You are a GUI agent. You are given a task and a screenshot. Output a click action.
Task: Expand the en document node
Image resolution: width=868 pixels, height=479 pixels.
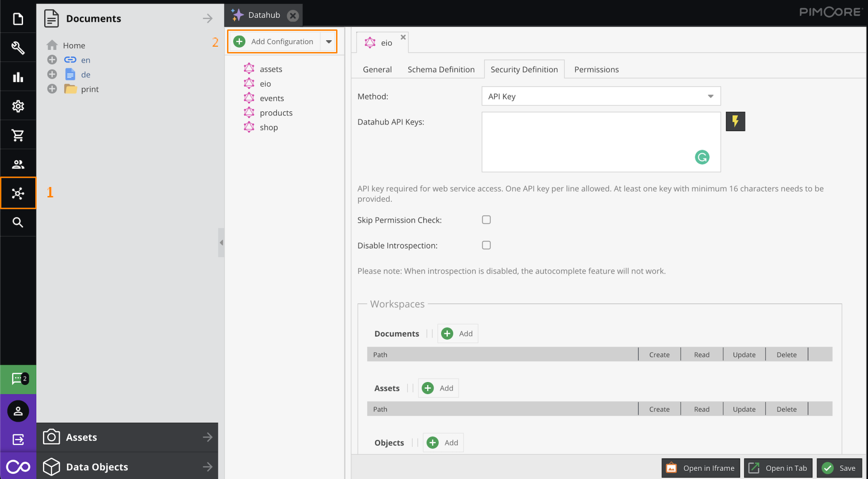pyautogui.click(x=52, y=60)
